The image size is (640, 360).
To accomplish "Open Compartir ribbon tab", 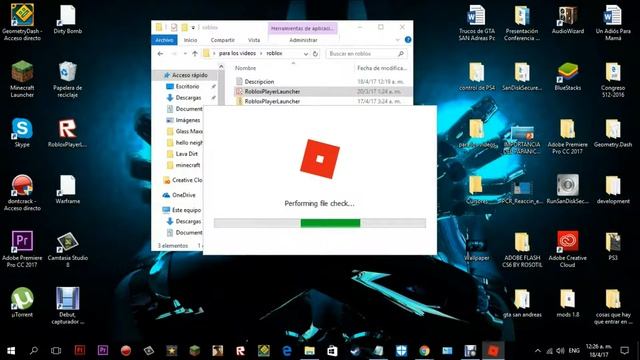I will pyautogui.click(x=222, y=40).
